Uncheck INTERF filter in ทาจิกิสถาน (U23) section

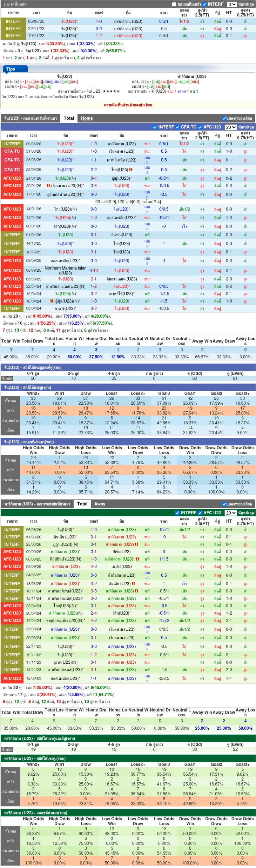[x=177, y=513]
